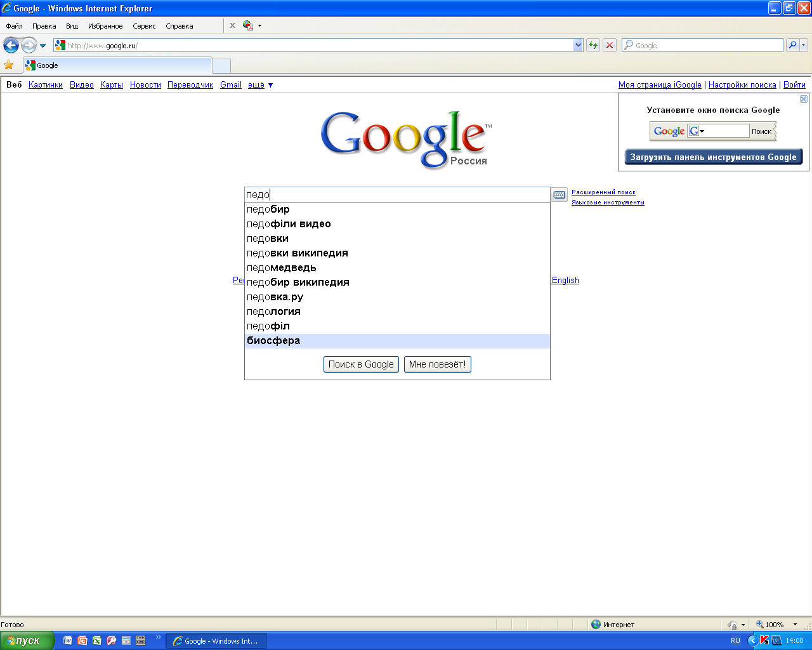Open the on-screen keyboard icon
Image resolution: width=812 pixels, height=650 pixels.
[x=559, y=195]
